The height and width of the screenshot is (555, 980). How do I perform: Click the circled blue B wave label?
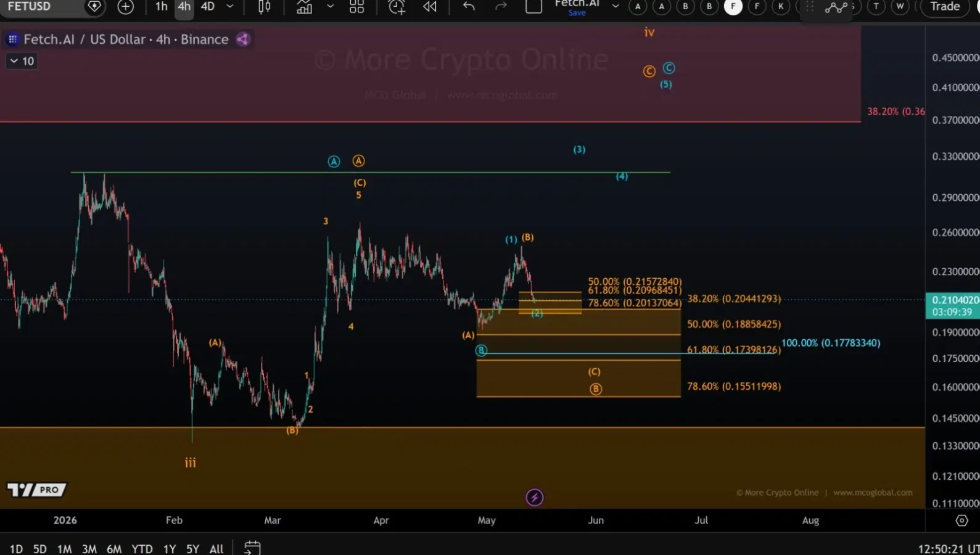tap(481, 350)
